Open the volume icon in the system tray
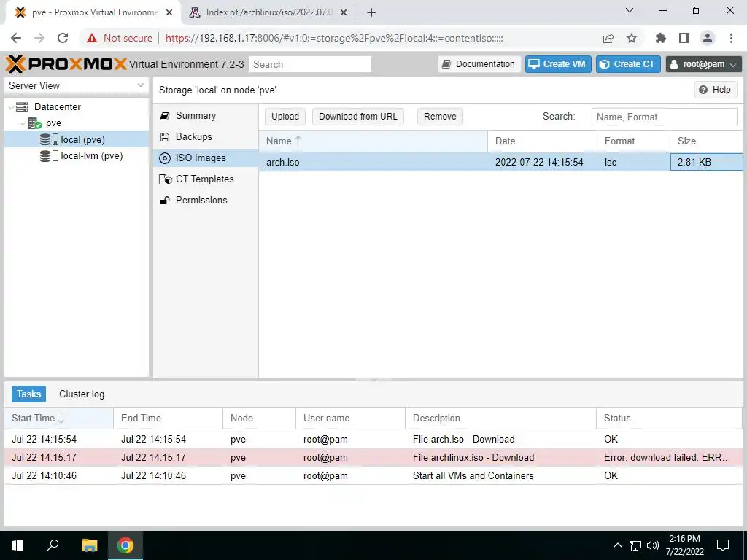The width and height of the screenshot is (747, 560). tap(653, 545)
